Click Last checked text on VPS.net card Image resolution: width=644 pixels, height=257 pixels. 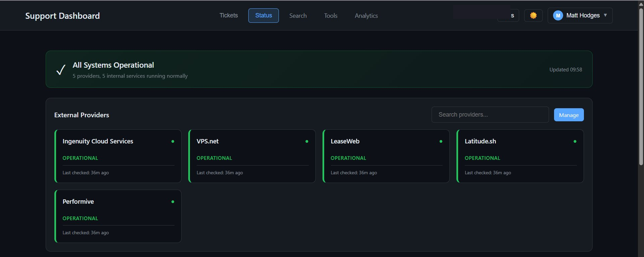point(219,173)
